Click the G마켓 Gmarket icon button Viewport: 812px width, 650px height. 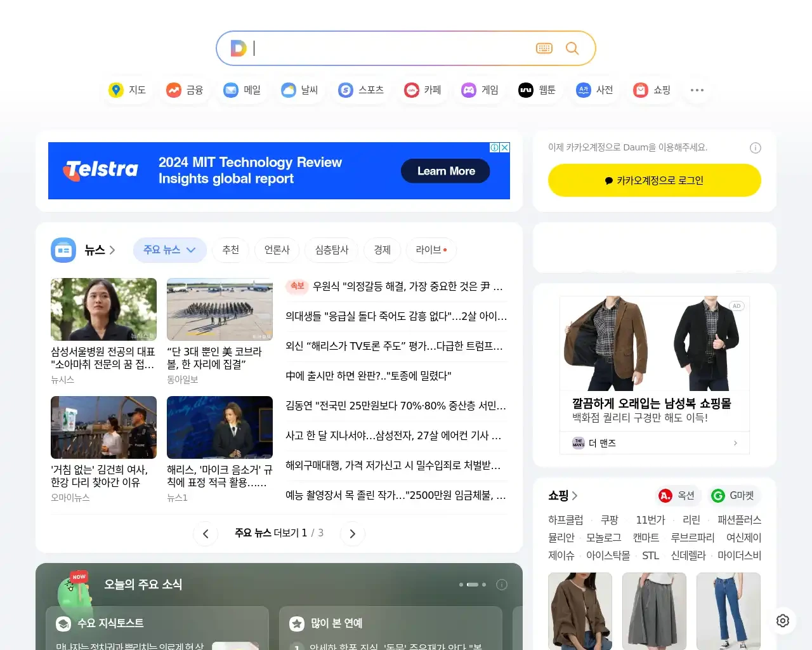click(718, 496)
